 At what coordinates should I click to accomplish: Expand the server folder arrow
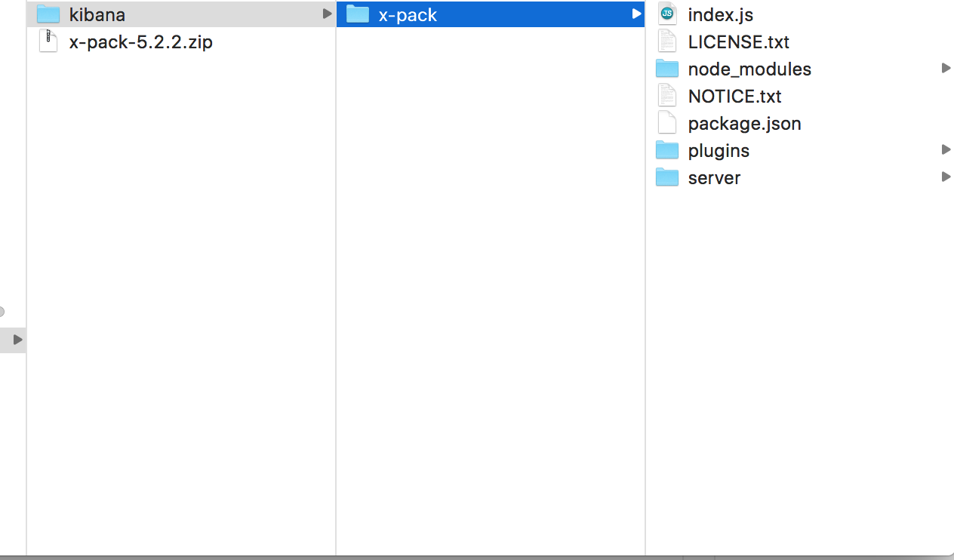pyautogui.click(x=946, y=177)
